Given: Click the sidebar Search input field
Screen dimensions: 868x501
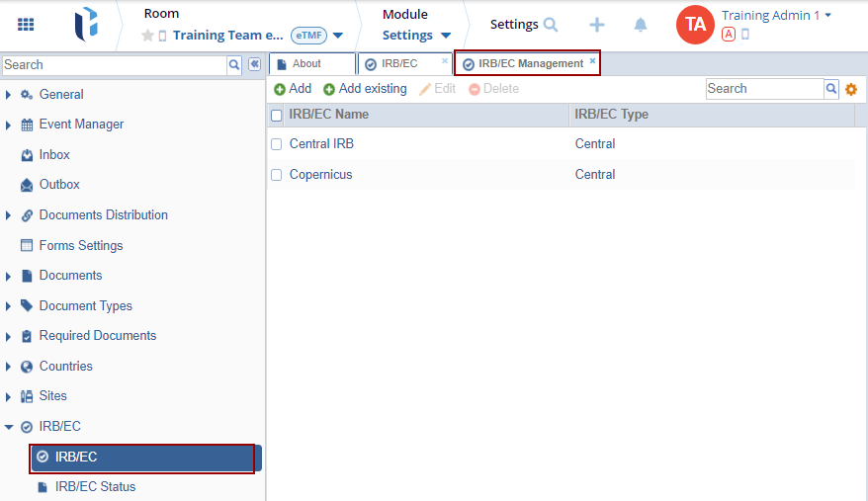Looking at the screenshot, I should click(x=114, y=64).
